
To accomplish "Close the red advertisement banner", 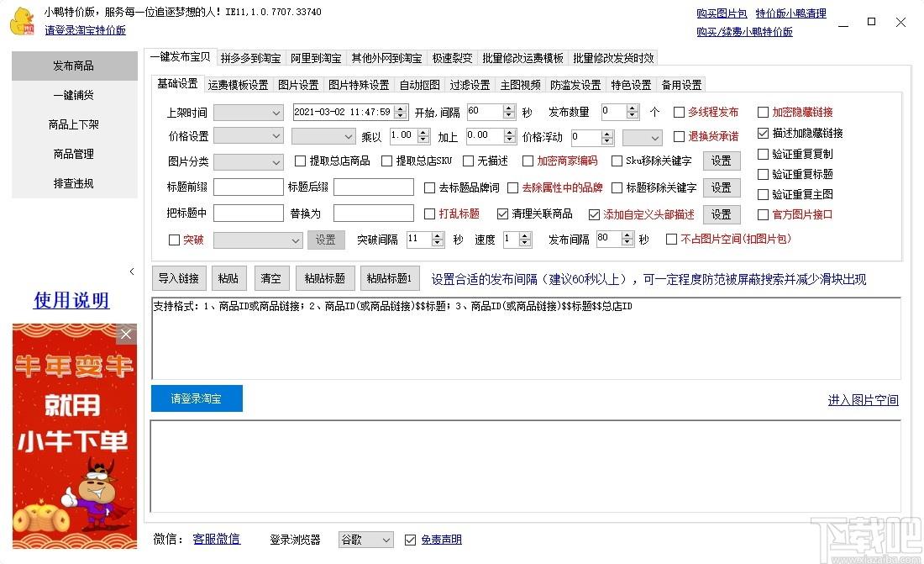I will pos(126,335).
